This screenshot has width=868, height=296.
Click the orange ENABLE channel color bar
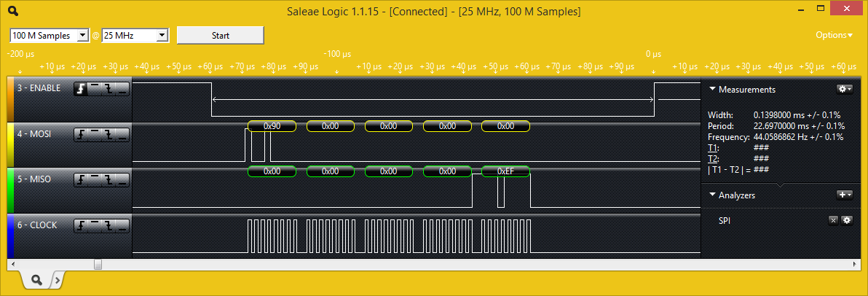pos(10,98)
